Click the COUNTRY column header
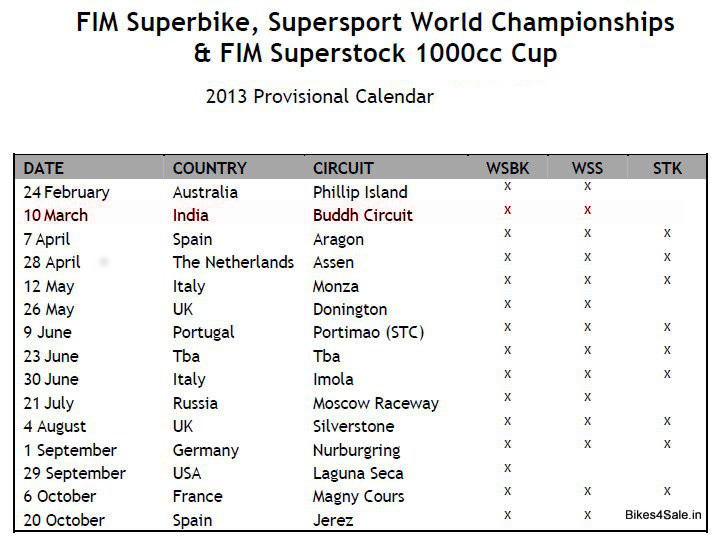 209,168
